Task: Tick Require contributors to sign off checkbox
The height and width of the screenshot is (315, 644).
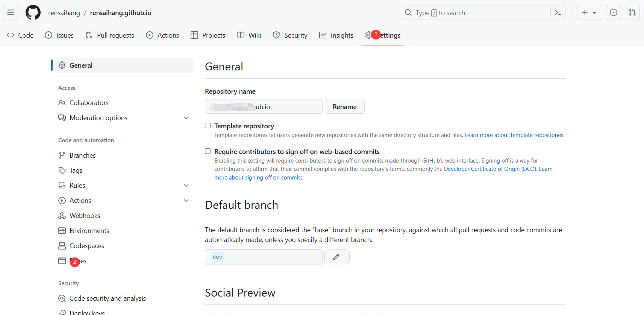Action: (208, 151)
